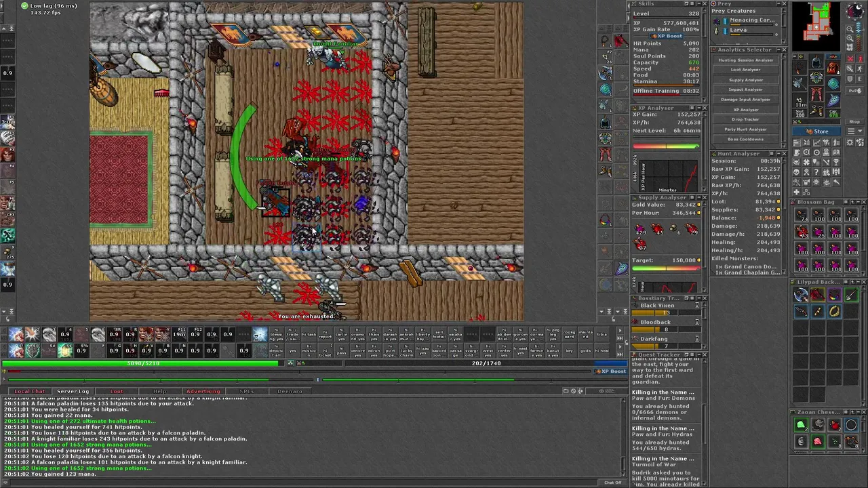Select the boots equipment slot
868x488 pixels.
pos(816,108)
